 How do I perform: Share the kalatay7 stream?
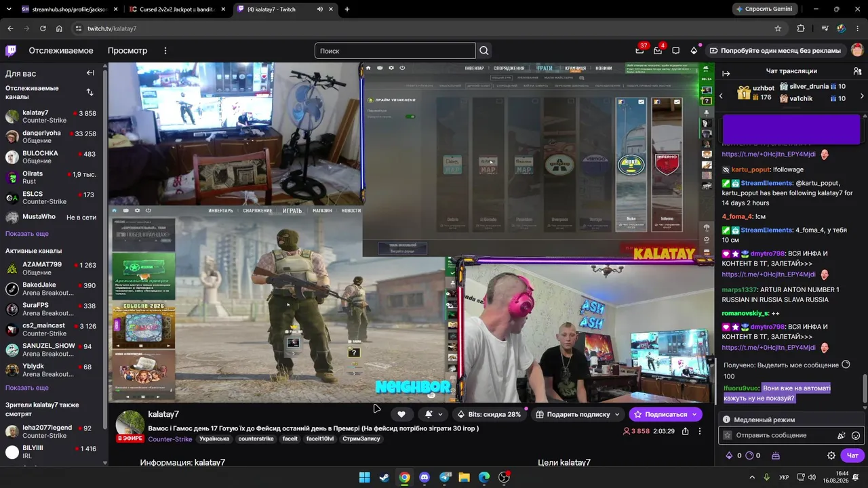(685, 431)
